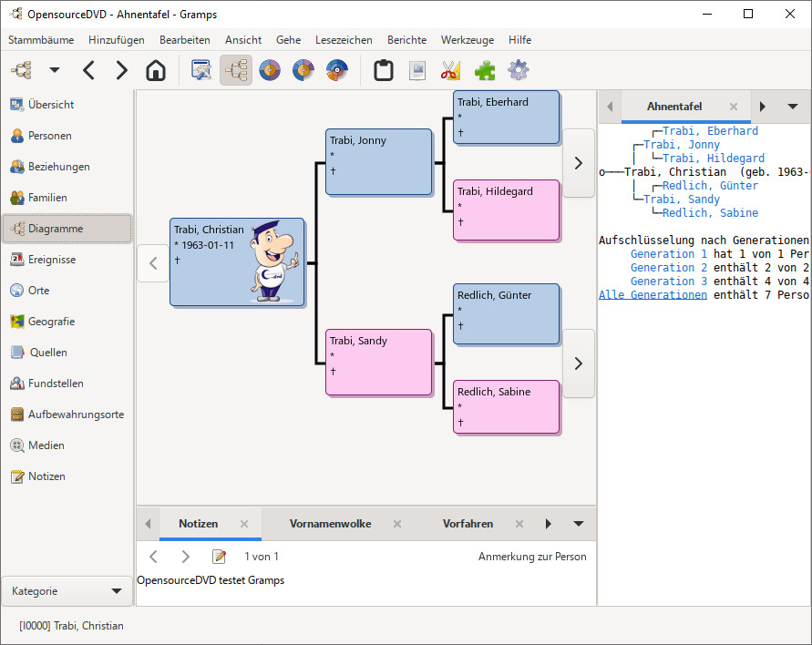Toggle the pedigree tree view button

tap(236, 70)
